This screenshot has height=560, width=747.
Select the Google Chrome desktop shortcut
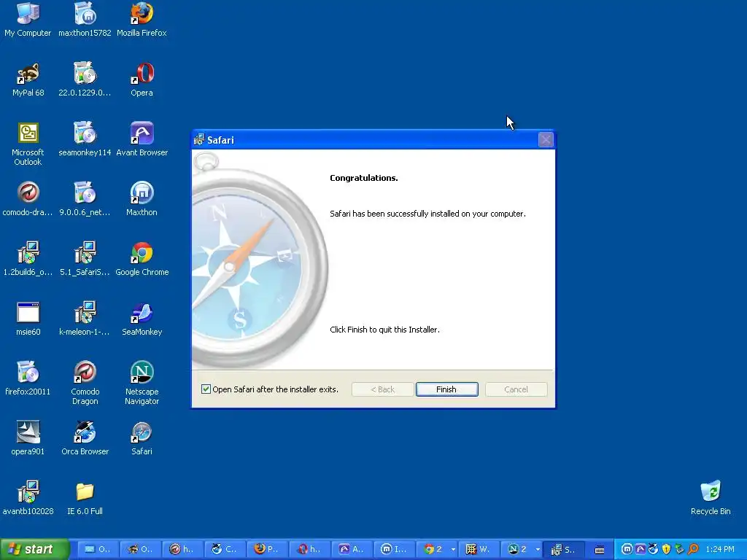click(x=142, y=259)
